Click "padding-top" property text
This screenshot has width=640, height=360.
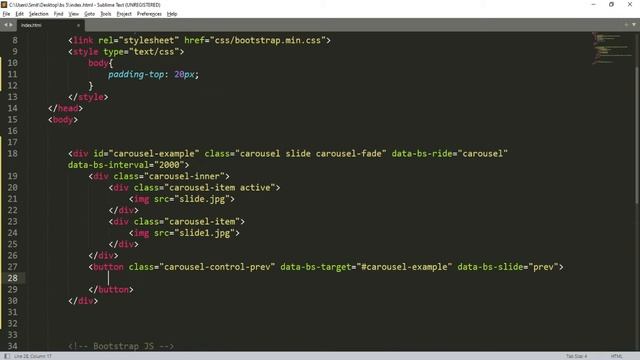(136, 74)
